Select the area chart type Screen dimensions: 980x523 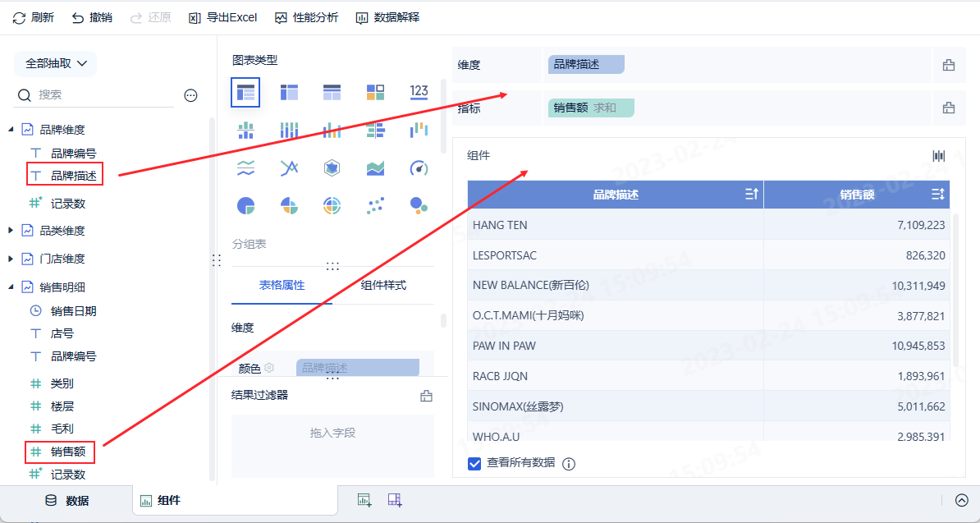coord(375,167)
